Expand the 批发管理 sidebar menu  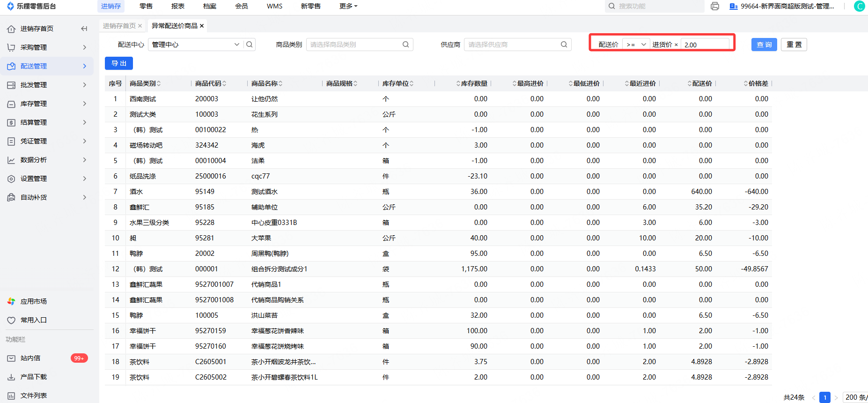(85, 85)
